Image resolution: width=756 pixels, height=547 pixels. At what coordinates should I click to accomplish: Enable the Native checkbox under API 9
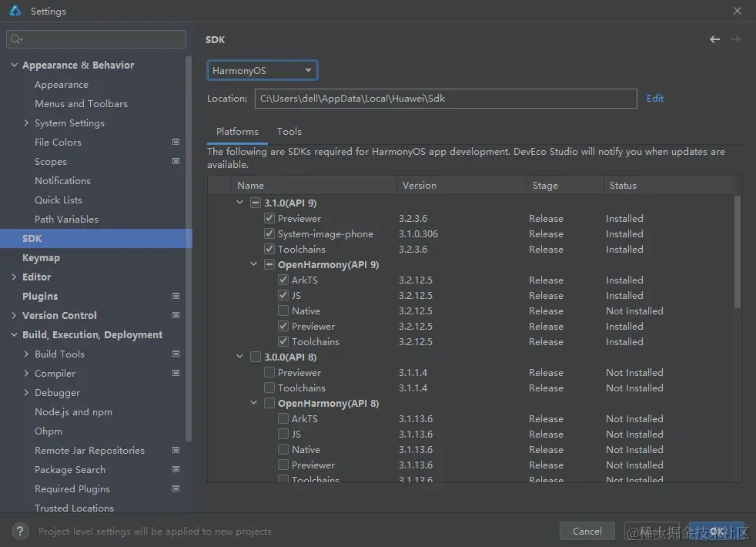coord(283,311)
